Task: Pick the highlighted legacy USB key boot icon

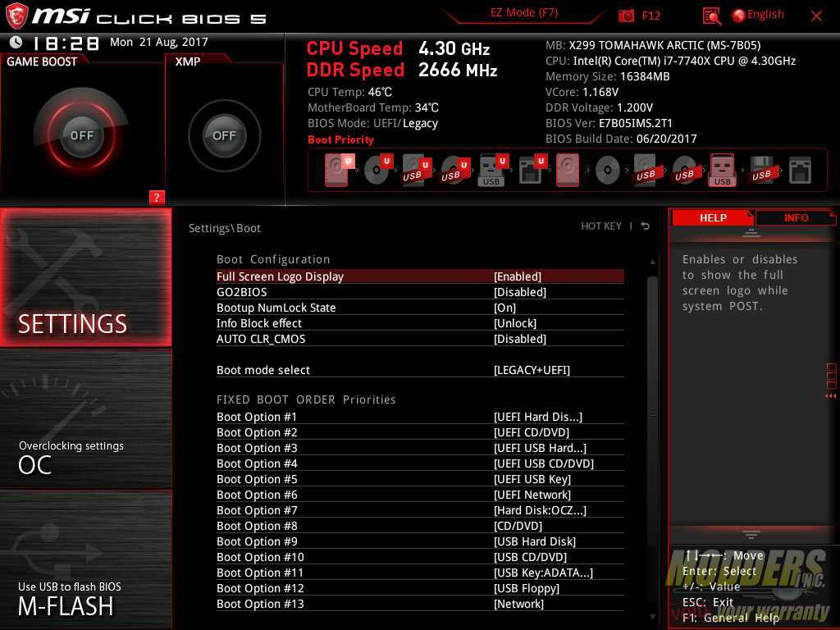Action: point(722,170)
